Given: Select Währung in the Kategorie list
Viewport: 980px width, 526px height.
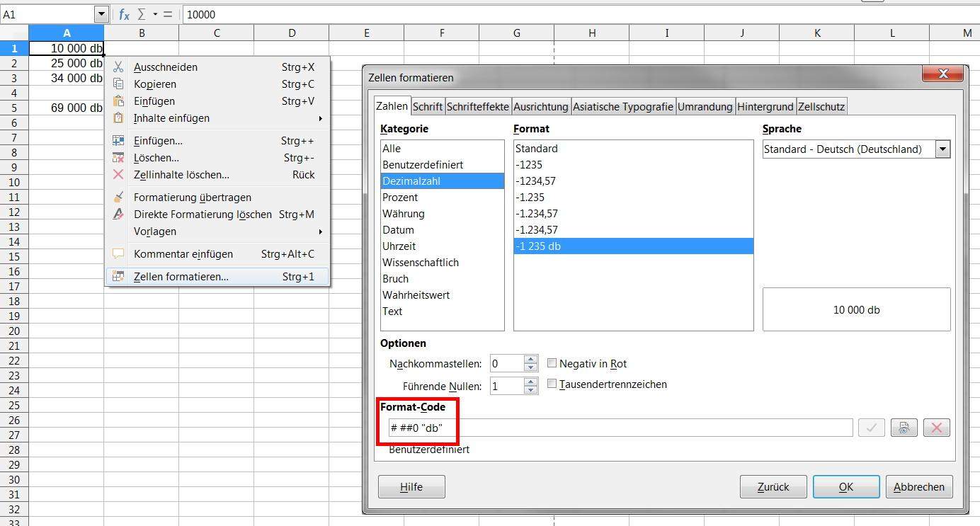Looking at the screenshot, I should tap(404, 214).
